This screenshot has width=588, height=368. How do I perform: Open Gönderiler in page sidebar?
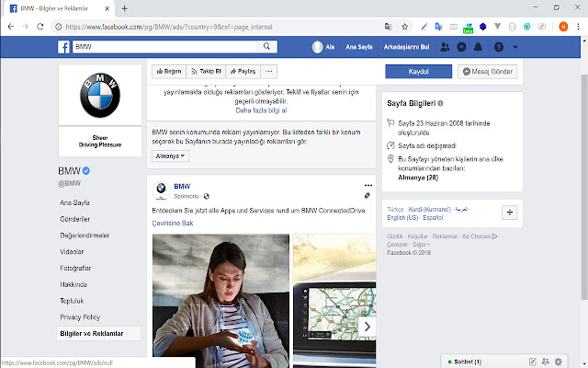(x=75, y=219)
